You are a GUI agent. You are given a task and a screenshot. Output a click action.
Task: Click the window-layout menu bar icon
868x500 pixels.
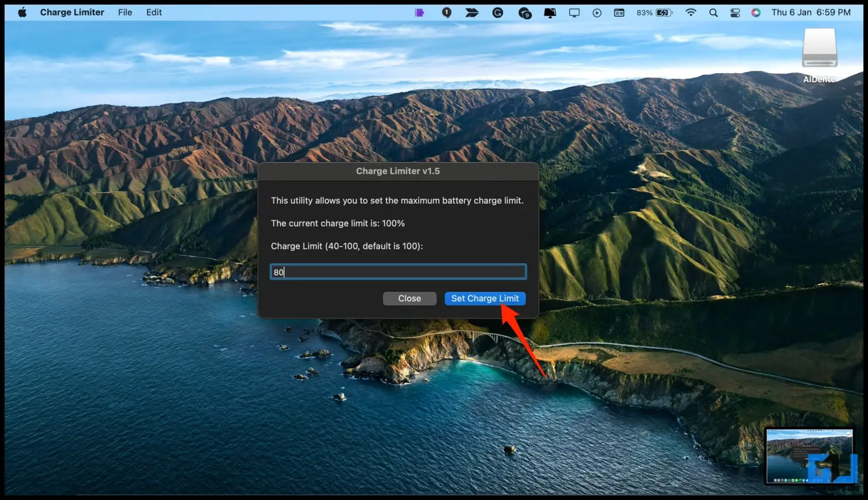pyautogui.click(x=619, y=13)
